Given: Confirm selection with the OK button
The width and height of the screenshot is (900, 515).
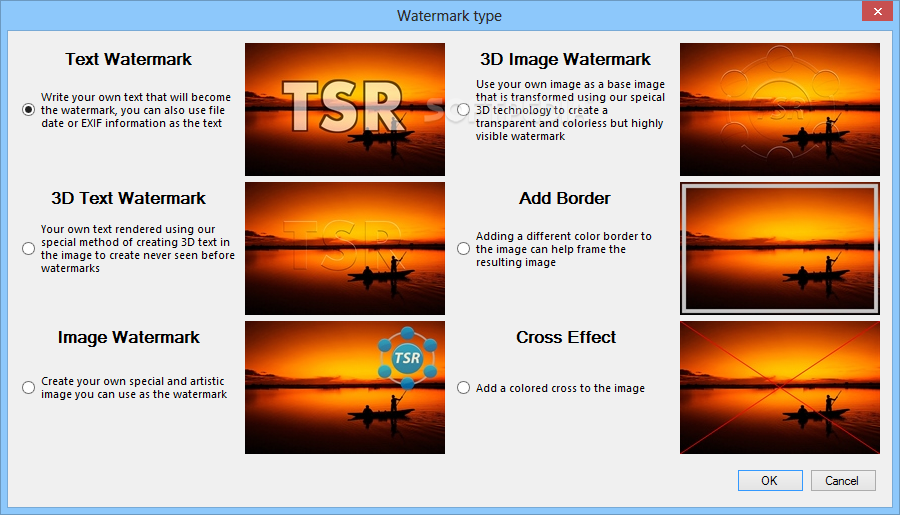Looking at the screenshot, I should [x=770, y=481].
